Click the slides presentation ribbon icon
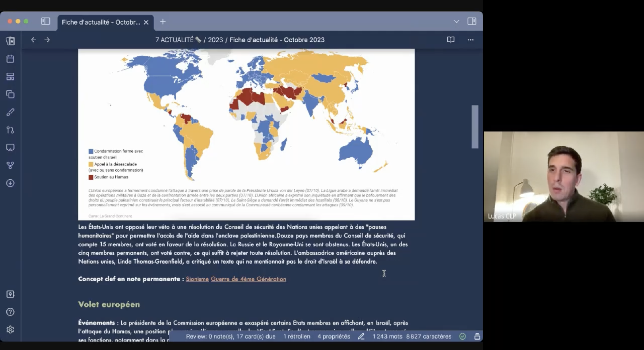Viewport: 644px width, 350px height. pyautogui.click(x=10, y=148)
